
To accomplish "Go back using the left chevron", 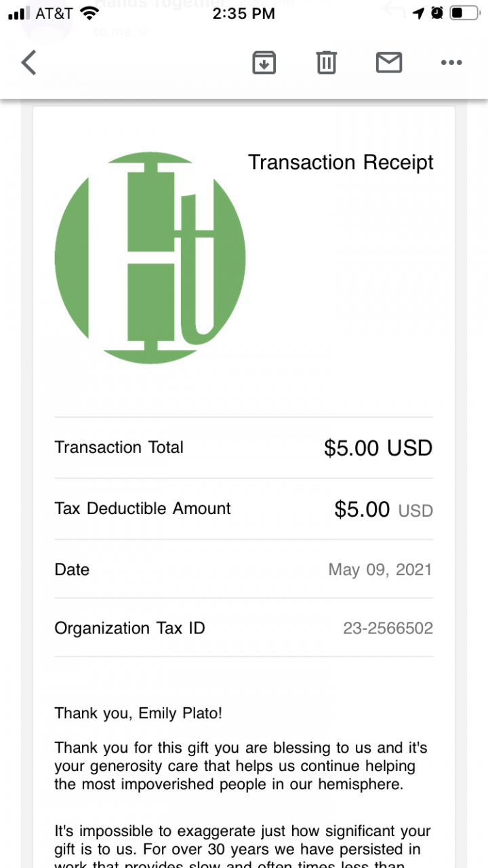I will pyautogui.click(x=28, y=63).
